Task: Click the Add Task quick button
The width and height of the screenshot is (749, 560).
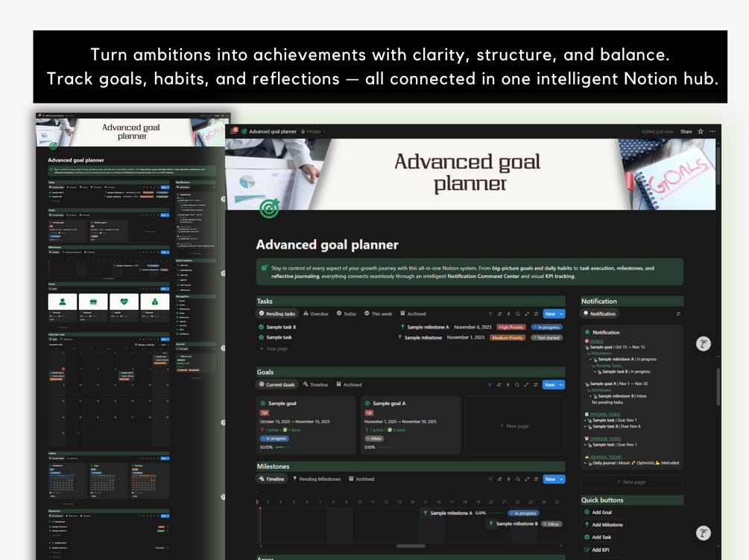Action: click(x=598, y=537)
